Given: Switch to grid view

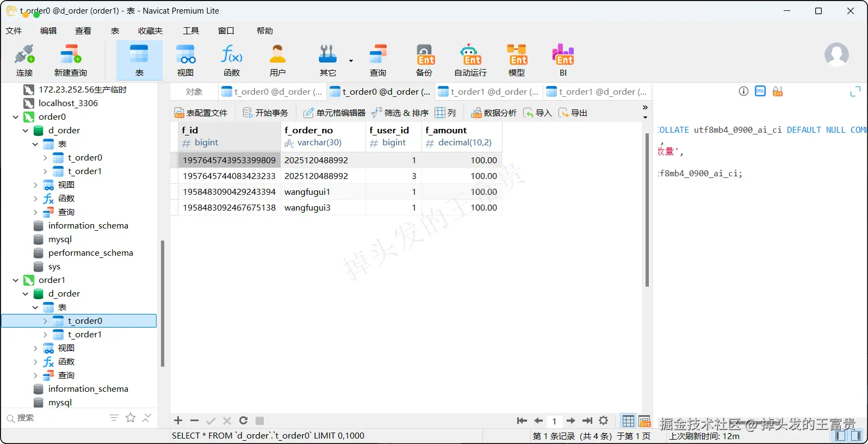Looking at the screenshot, I should point(628,421).
